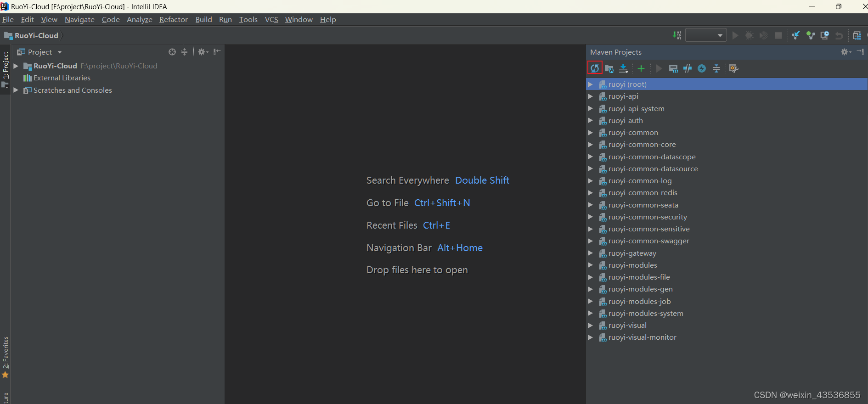Toggle Maven Offline Mode
868x404 pixels.
click(x=688, y=68)
